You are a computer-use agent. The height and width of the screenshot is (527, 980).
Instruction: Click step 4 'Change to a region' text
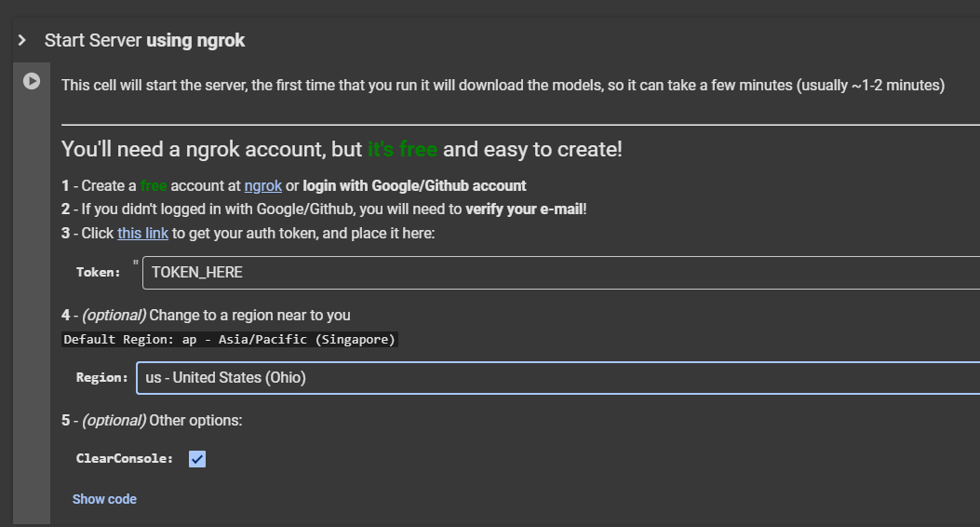click(249, 315)
